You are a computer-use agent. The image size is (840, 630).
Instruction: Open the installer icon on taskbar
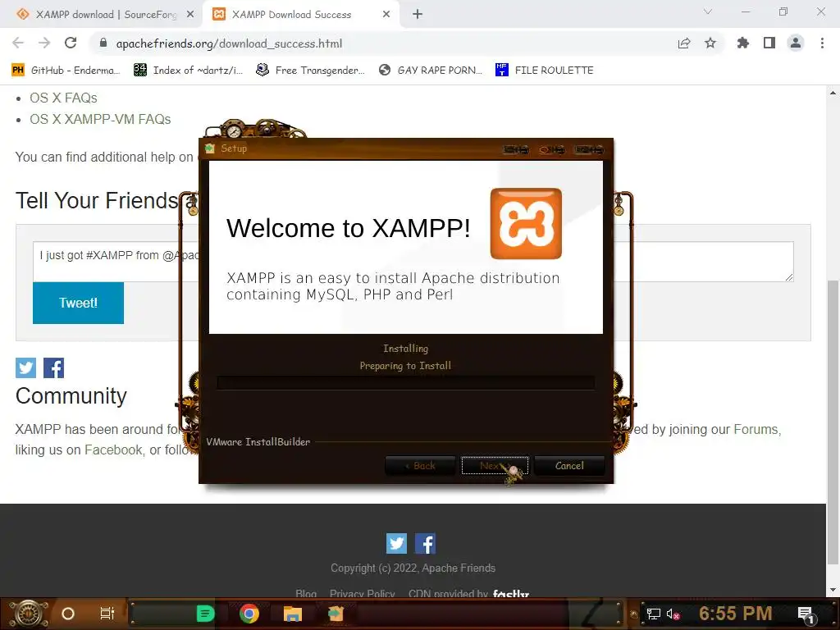(x=336, y=614)
